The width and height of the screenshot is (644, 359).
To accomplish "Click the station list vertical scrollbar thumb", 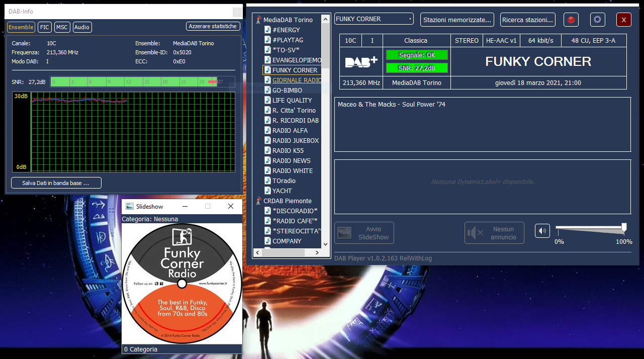I will (325, 46).
